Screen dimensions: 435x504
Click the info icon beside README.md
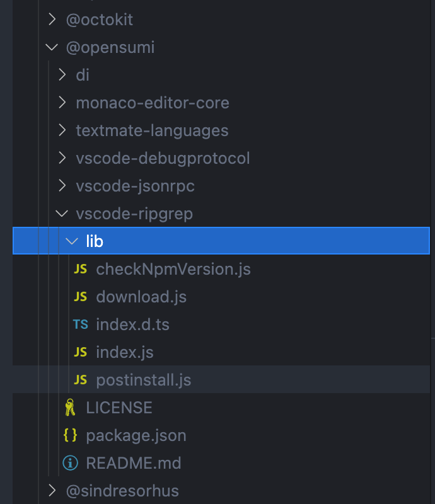click(x=71, y=462)
